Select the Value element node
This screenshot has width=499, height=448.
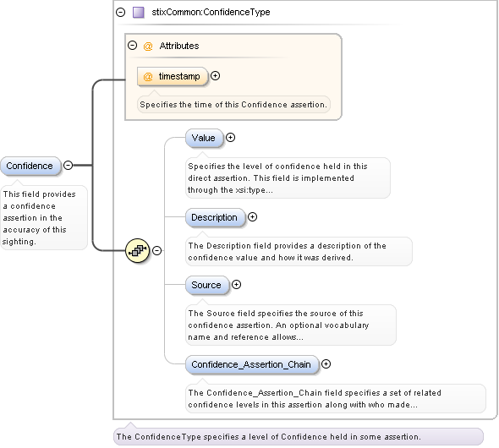[205, 138]
